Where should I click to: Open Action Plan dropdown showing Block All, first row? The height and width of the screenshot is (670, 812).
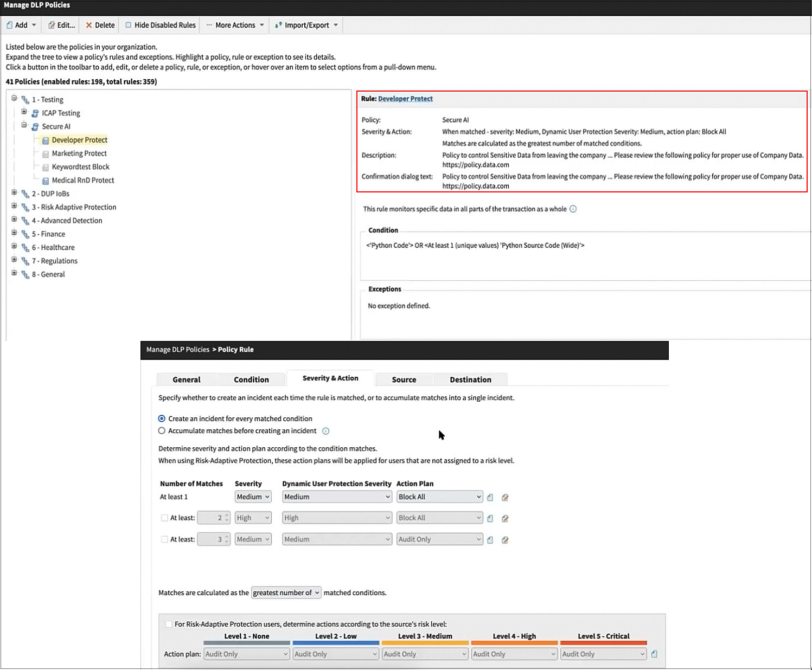(x=439, y=497)
